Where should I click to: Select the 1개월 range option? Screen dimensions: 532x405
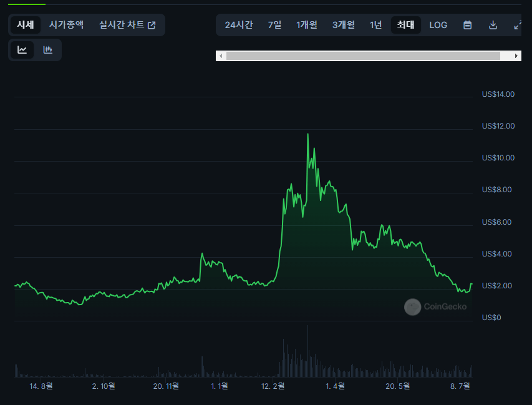coord(307,25)
